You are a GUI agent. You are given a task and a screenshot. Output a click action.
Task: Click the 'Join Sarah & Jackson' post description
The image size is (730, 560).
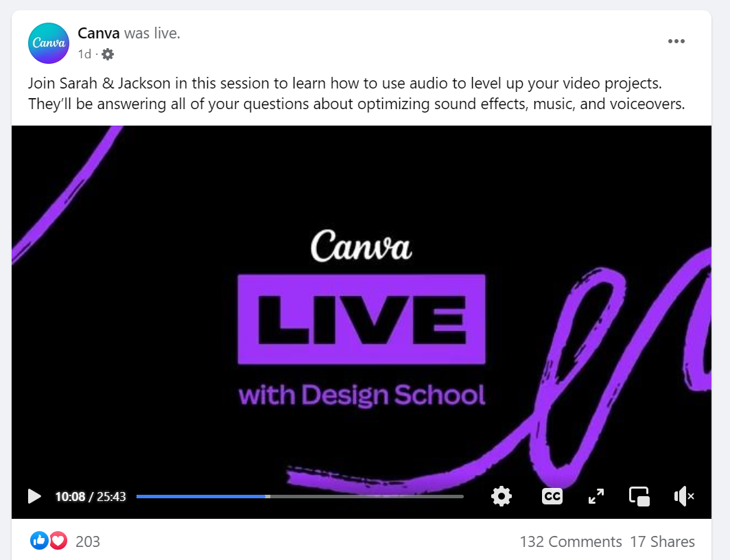(x=357, y=93)
